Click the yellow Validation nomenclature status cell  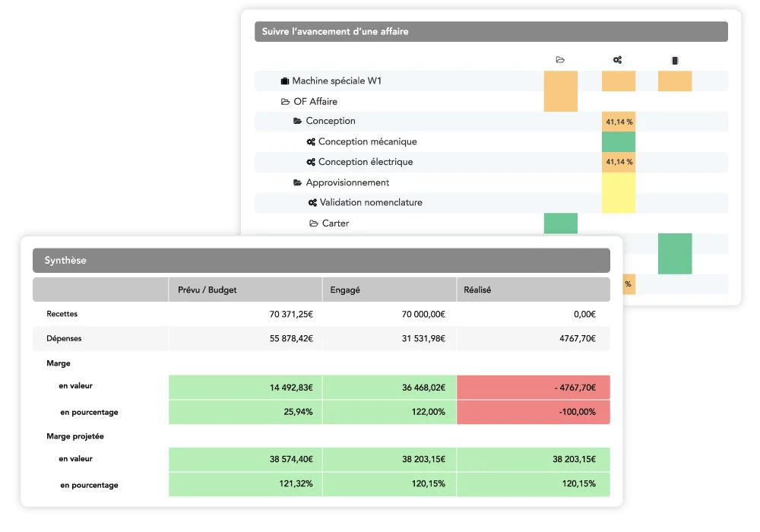618,203
